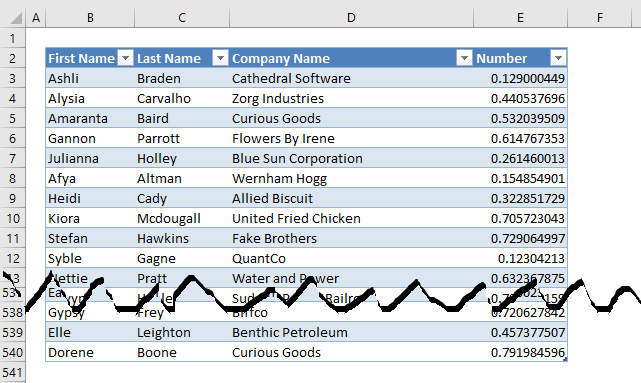Open the First Name filter dropdown

(x=126, y=58)
